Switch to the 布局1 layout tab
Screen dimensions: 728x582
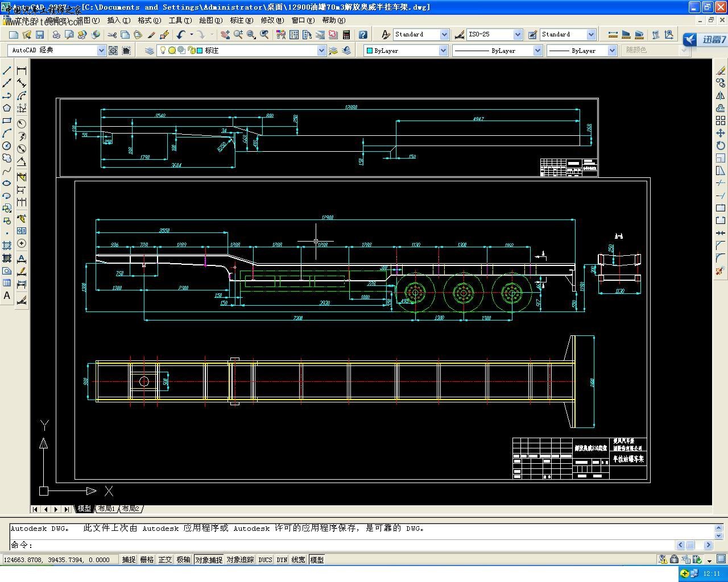[106, 509]
